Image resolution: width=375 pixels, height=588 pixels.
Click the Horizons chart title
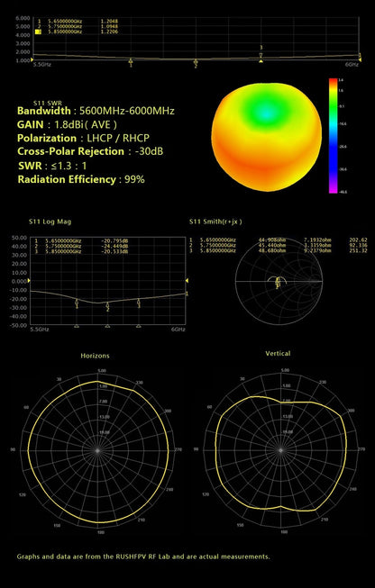click(95, 356)
